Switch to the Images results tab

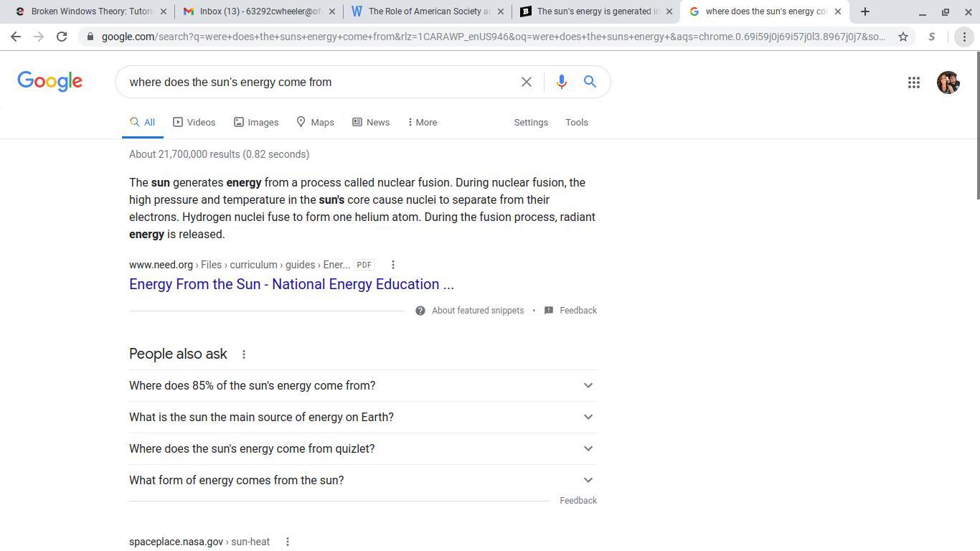256,123
